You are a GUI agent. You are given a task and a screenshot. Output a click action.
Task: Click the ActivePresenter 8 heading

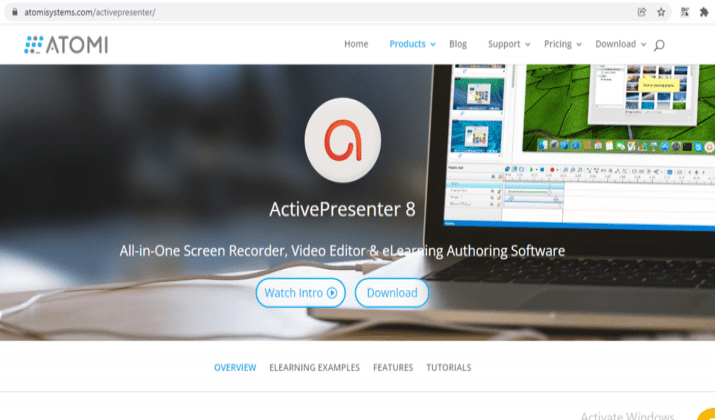342,209
